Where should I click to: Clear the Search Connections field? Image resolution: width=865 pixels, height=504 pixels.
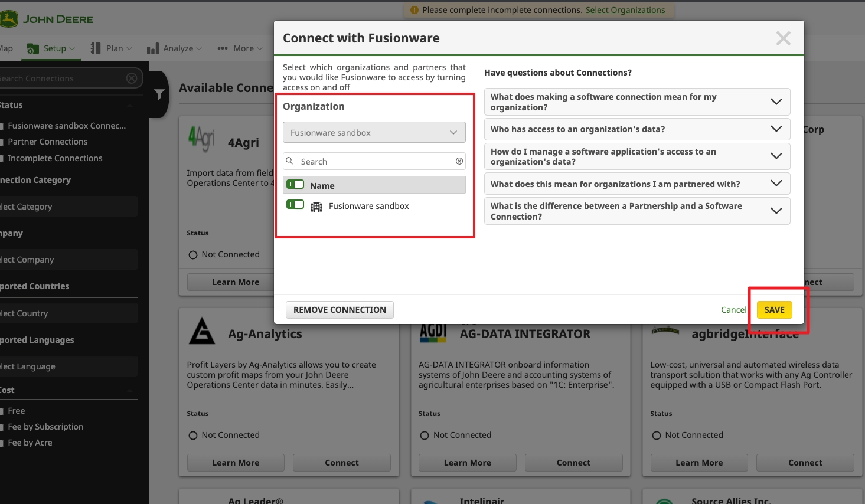coord(132,78)
